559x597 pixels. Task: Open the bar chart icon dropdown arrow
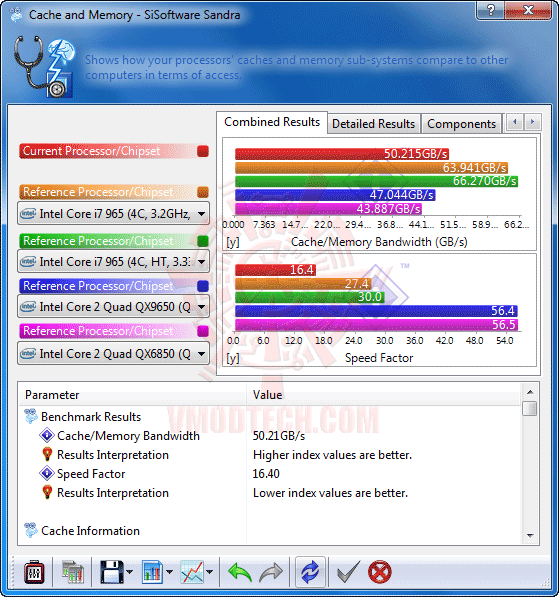point(169,571)
